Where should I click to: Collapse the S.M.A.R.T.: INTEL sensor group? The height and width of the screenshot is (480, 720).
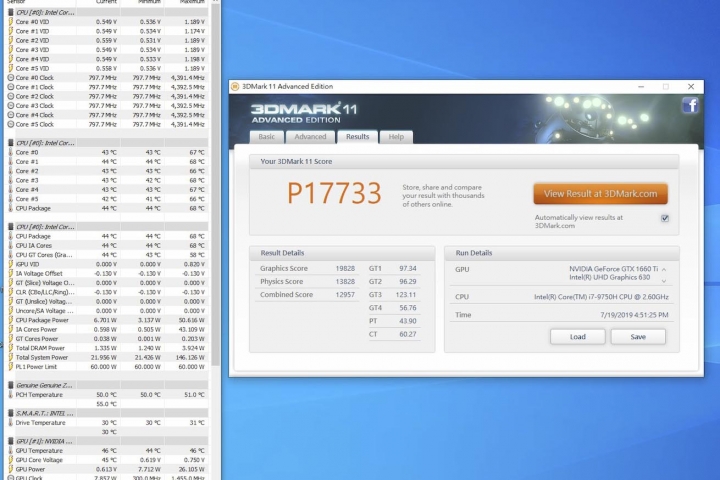[11, 413]
